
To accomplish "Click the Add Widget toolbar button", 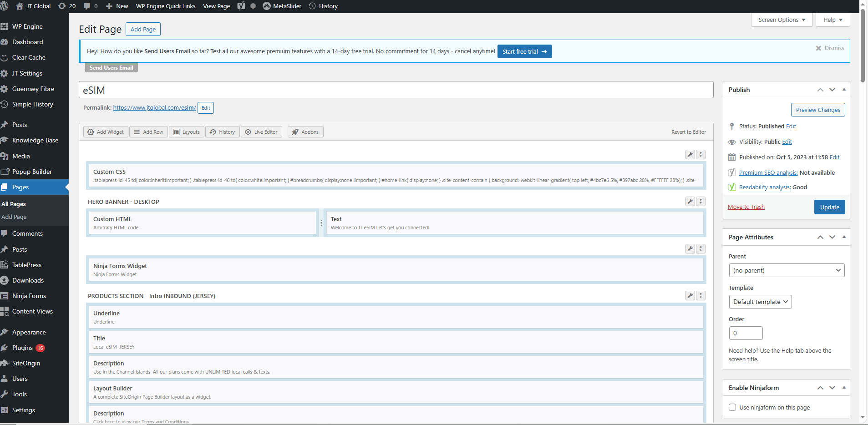I will pos(106,132).
